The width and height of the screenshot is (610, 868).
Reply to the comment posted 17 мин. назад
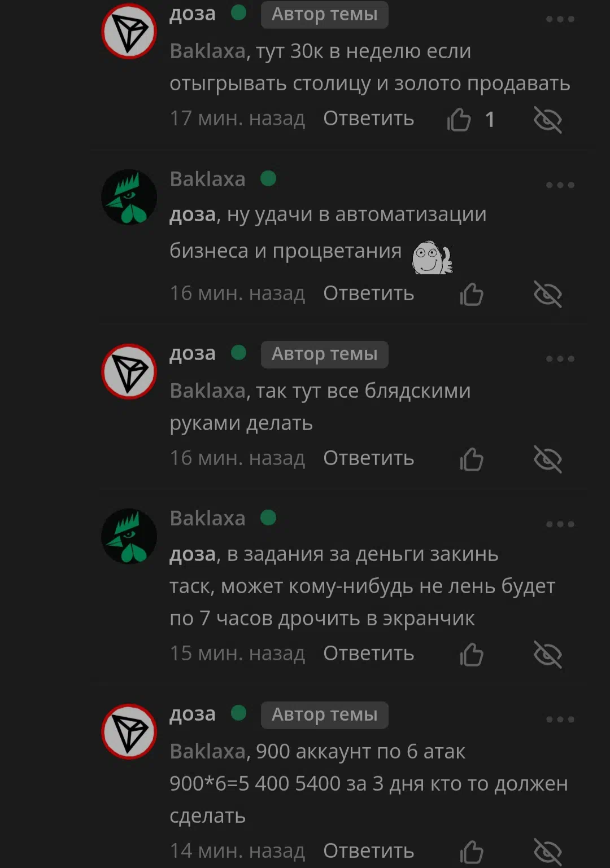(x=369, y=119)
